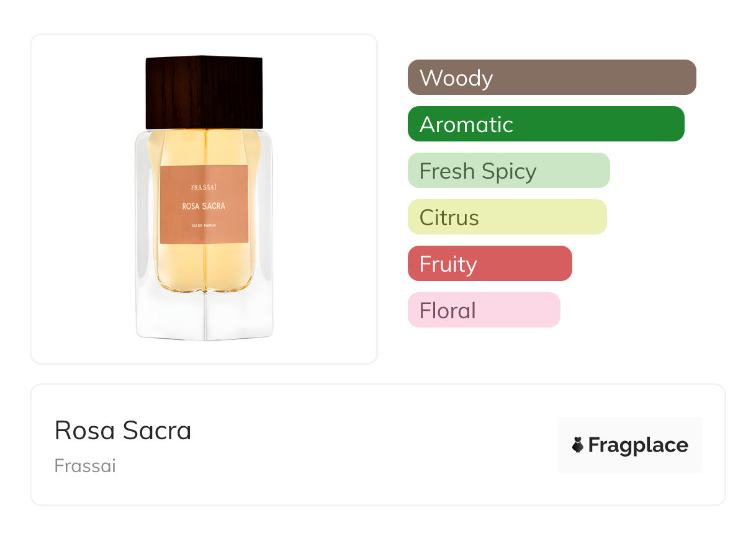Click FRASSAÏ text on the bottle label
The height and width of the screenshot is (536, 756).
click(204, 187)
